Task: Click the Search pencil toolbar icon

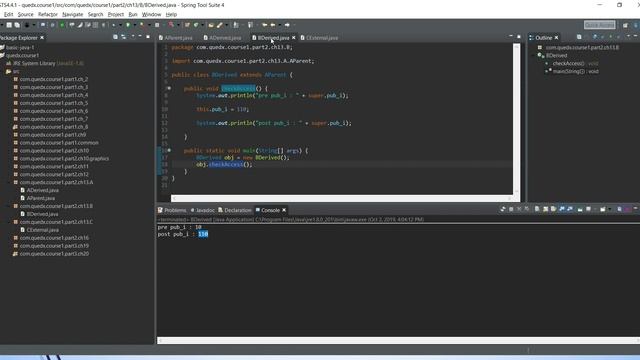Action: click(x=220, y=25)
